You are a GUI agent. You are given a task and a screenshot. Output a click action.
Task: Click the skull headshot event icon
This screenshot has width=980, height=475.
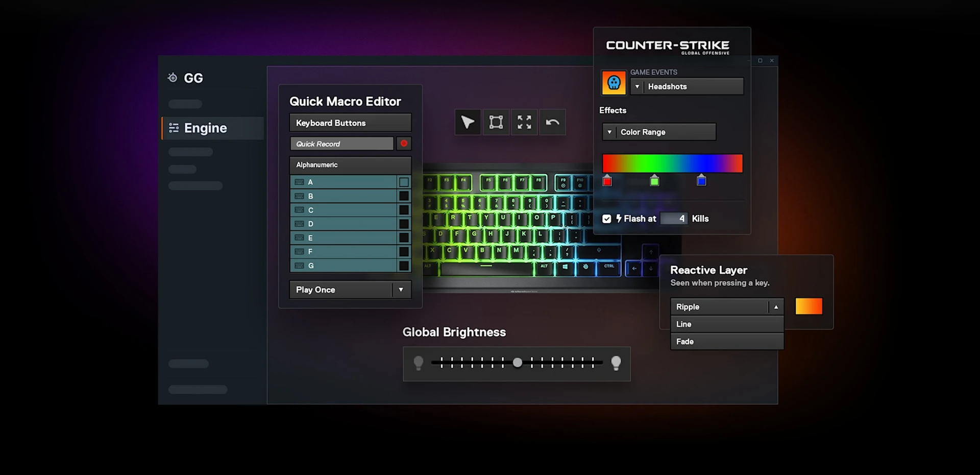(x=614, y=82)
